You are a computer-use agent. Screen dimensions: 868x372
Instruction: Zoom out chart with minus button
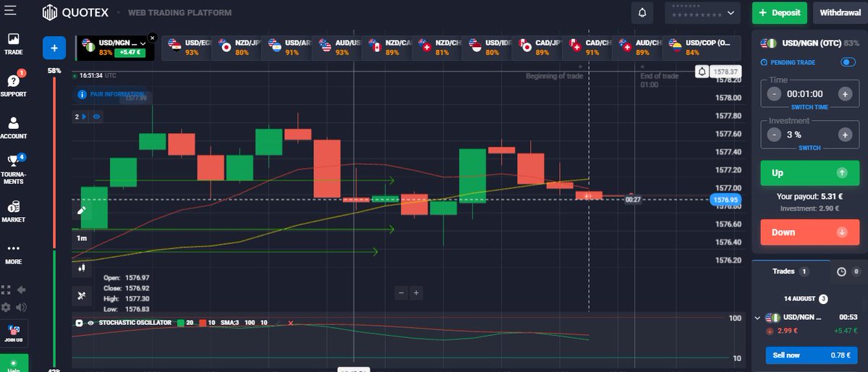(x=402, y=293)
